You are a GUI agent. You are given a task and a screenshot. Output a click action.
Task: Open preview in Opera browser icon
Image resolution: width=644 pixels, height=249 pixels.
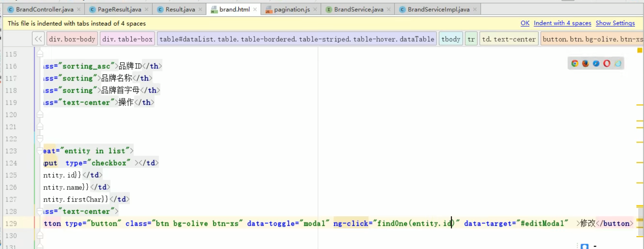[607, 64]
